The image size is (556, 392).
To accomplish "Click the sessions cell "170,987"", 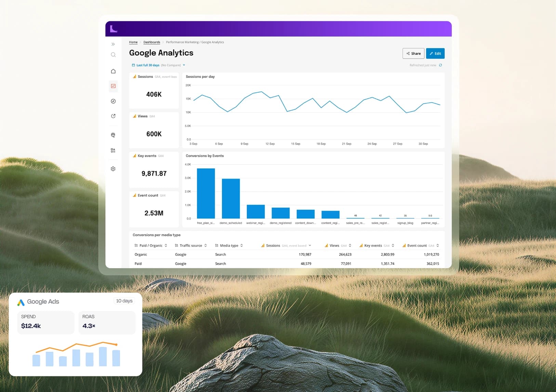I will pyautogui.click(x=305, y=254).
